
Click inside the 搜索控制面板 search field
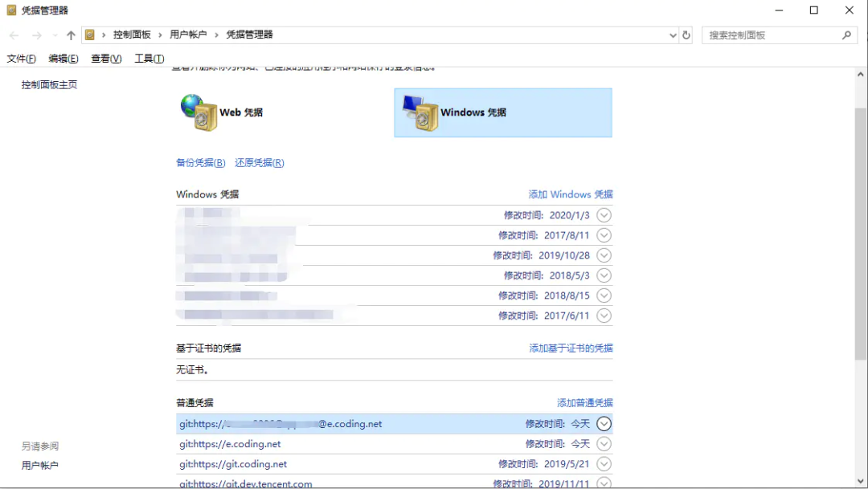[x=772, y=35]
